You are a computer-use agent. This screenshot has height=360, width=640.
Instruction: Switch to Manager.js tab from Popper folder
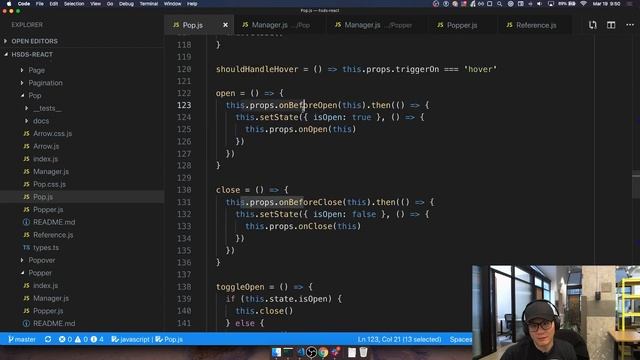click(378, 25)
